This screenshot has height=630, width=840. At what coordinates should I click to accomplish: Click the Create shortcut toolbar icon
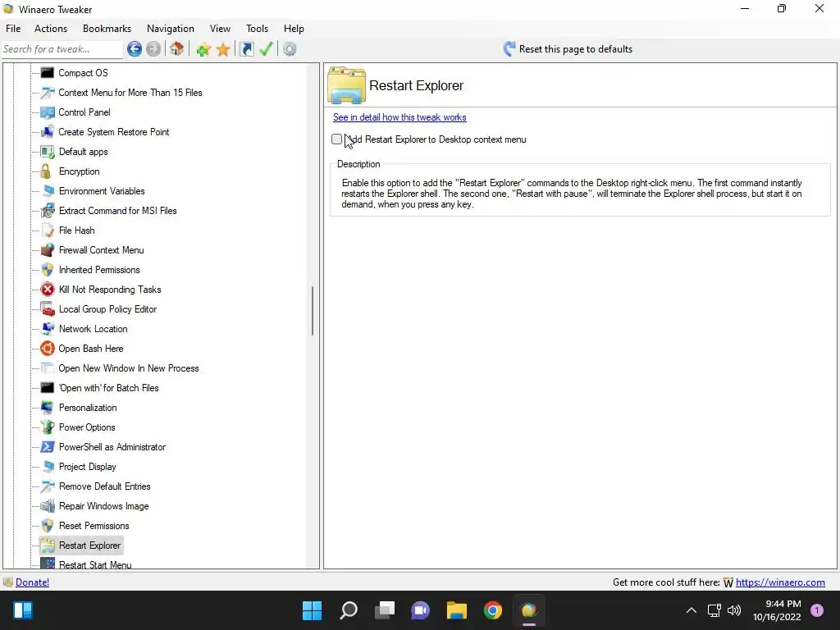pos(246,49)
